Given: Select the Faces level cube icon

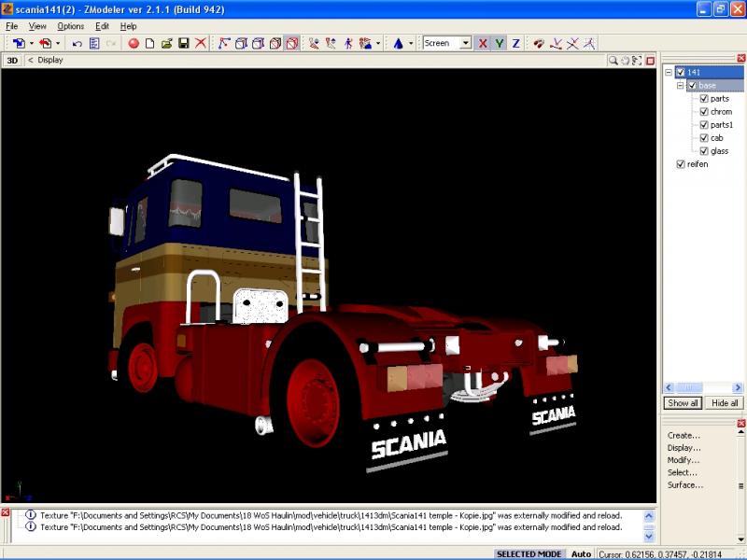Looking at the screenshot, I should (258, 44).
